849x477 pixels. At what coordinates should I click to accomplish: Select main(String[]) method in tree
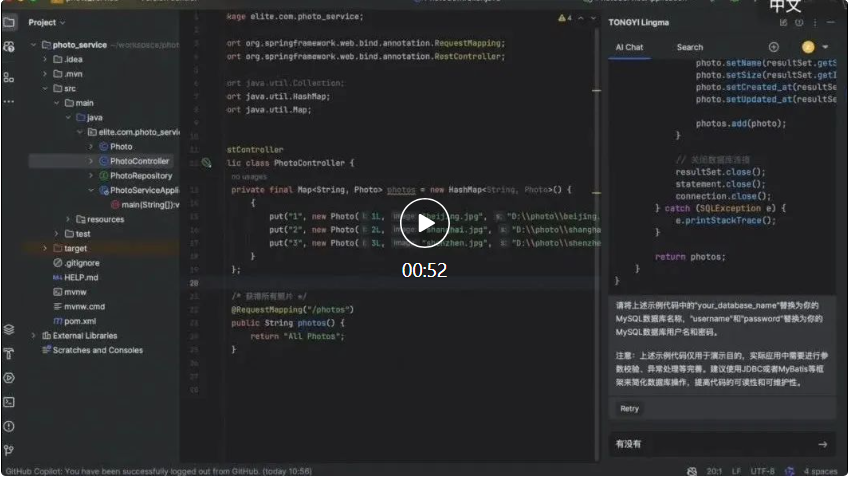point(146,205)
